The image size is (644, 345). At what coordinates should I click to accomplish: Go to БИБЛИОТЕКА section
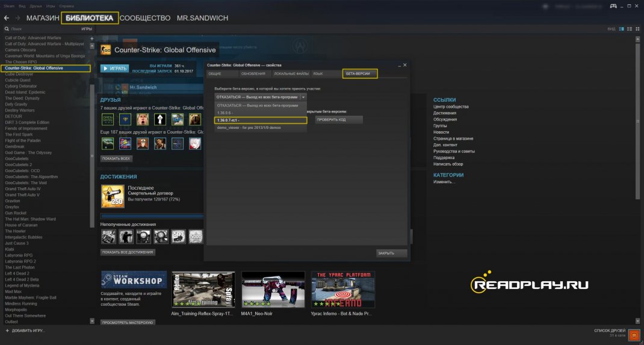pos(90,18)
